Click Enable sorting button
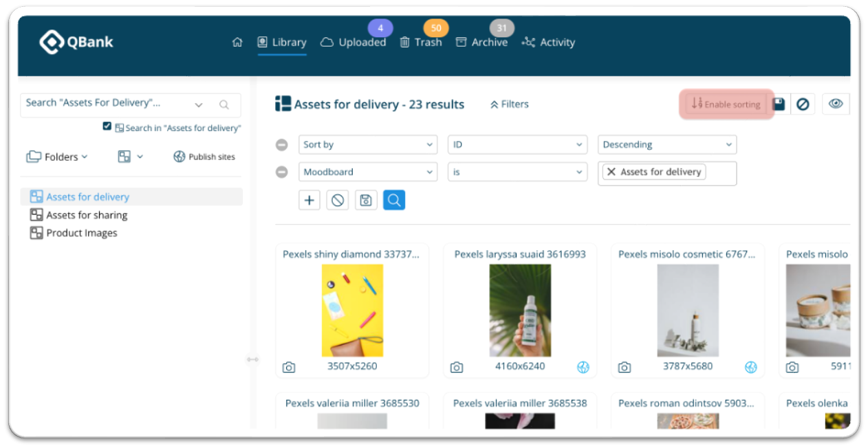868x448 pixels. click(x=726, y=104)
